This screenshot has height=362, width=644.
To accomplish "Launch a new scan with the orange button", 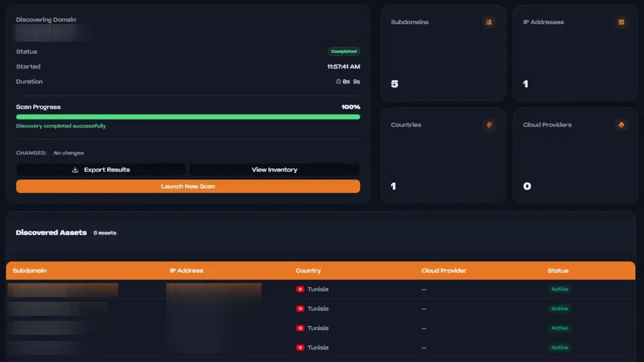I will (188, 186).
